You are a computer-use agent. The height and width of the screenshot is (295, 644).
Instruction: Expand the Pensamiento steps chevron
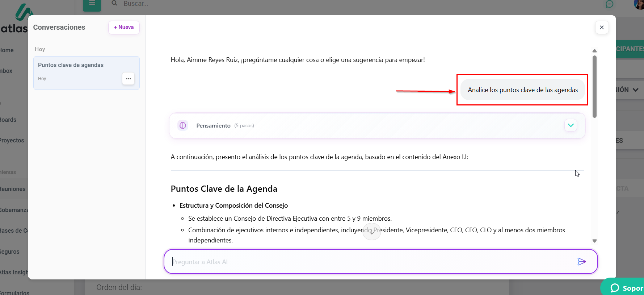pyautogui.click(x=571, y=125)
